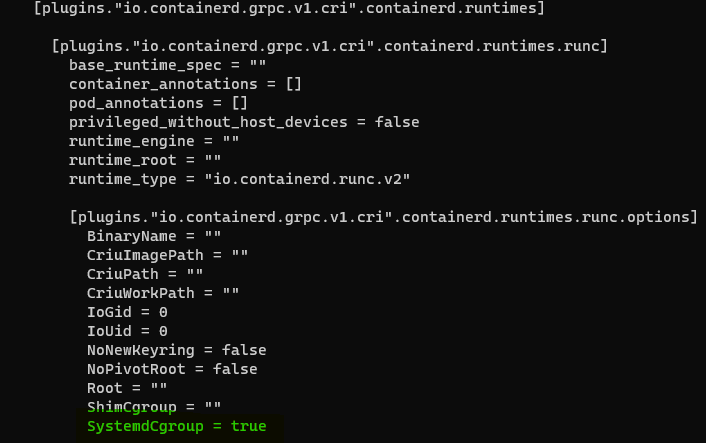
Task: Place cursor on the runtime_root line
Action: pyautogui.click(x=145, y=160)
